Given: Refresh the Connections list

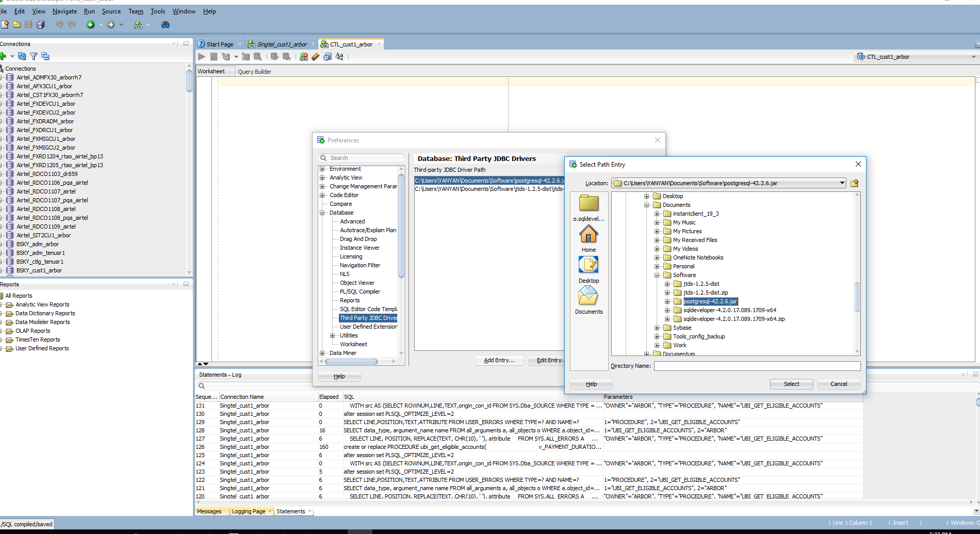Looking at the screenshot, I should (22, 57).
